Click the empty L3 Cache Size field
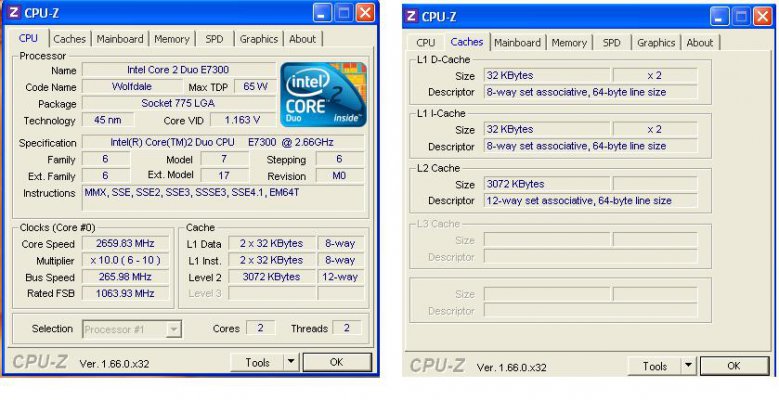This screenshot has width=779, height=400. point(546,240)
